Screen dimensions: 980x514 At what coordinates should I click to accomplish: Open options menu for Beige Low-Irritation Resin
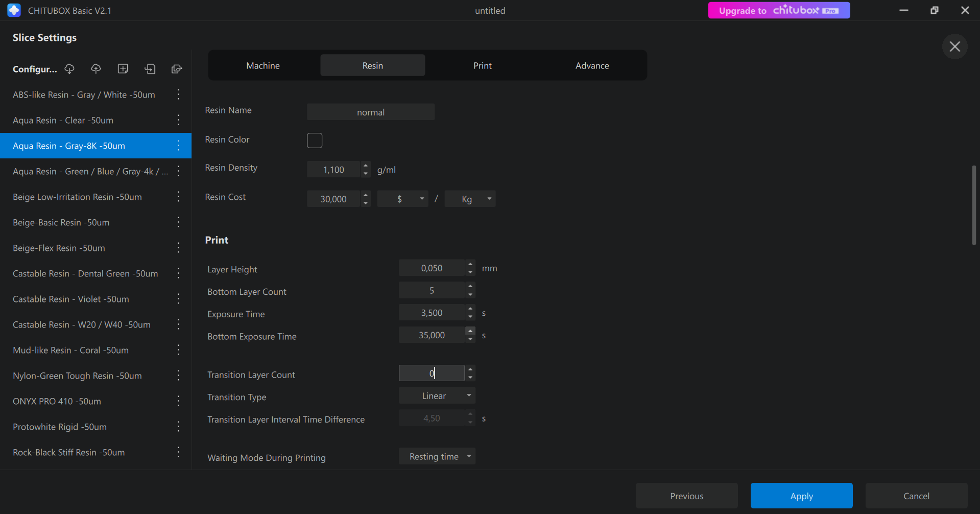178,197
